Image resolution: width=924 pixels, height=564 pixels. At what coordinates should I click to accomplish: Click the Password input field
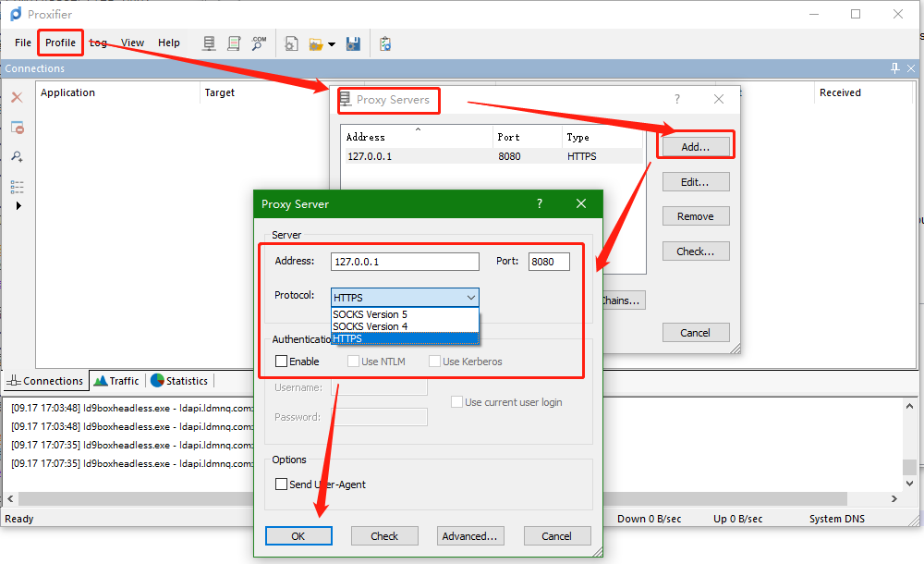pyautogui.click(x=380, y=417)
